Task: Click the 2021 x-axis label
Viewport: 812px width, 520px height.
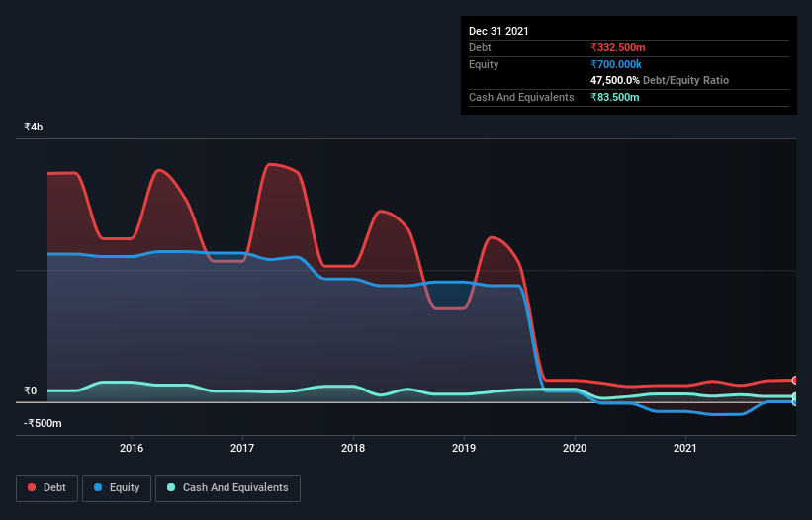Action: [685, 448]
